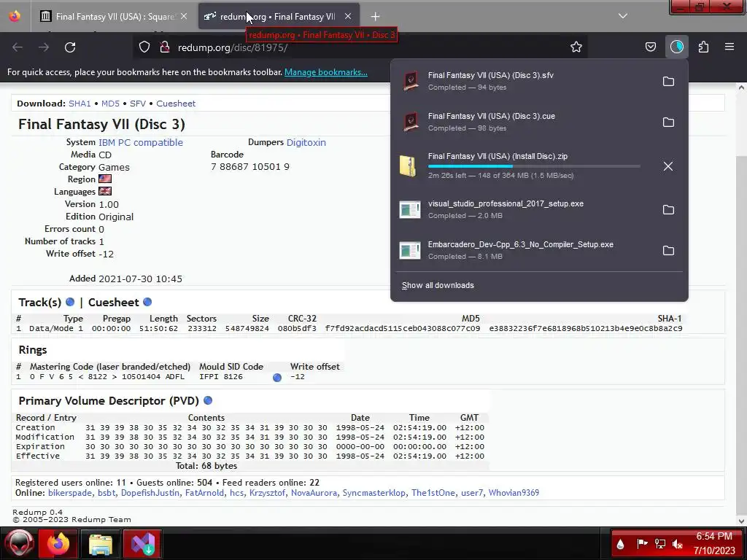
Task: Bookmark this page with star icon
Action: [x=576, y=47]
